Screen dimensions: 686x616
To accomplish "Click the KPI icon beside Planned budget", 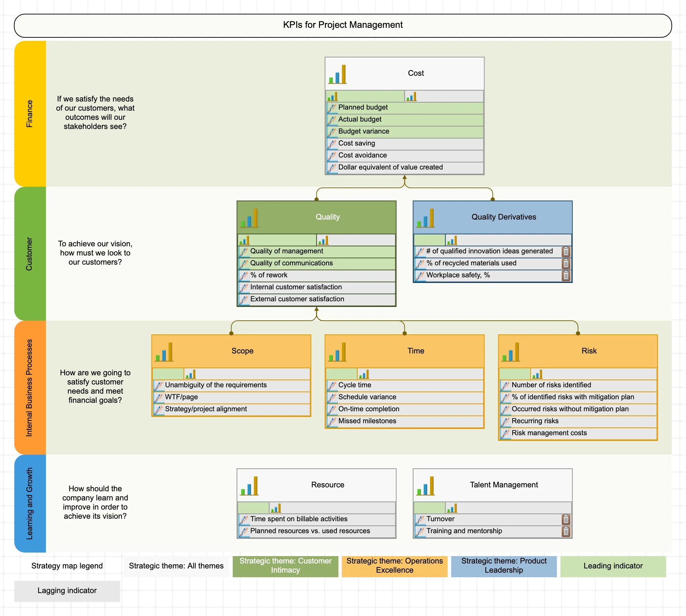I will [332, 108].
